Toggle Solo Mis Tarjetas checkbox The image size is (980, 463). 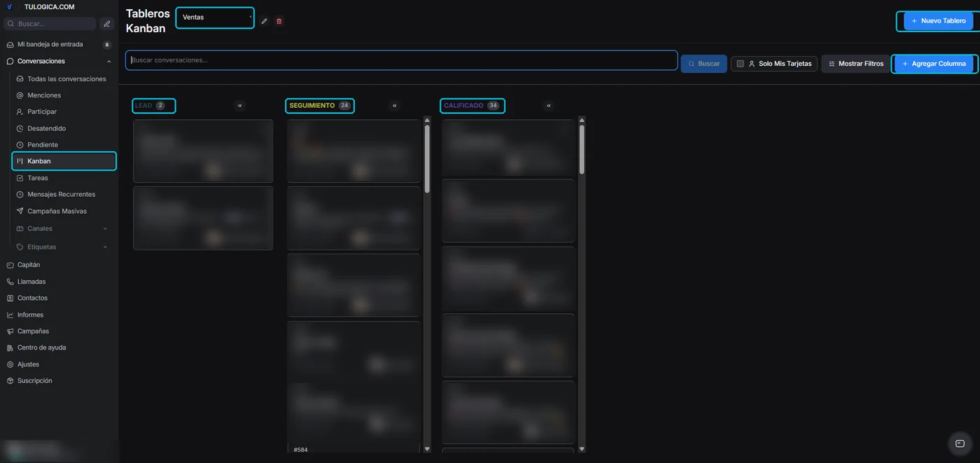741,64
